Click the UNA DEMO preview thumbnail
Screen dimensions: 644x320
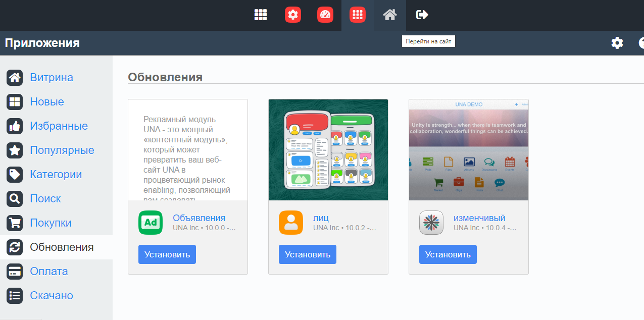click(468, 150)
